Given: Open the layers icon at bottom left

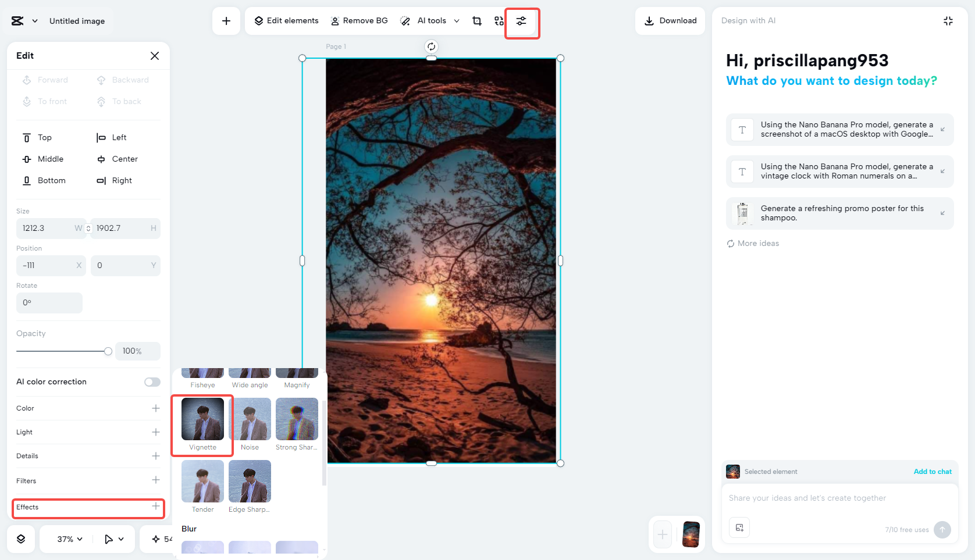Looking at the screenshot, I should [x=21, y=539].
